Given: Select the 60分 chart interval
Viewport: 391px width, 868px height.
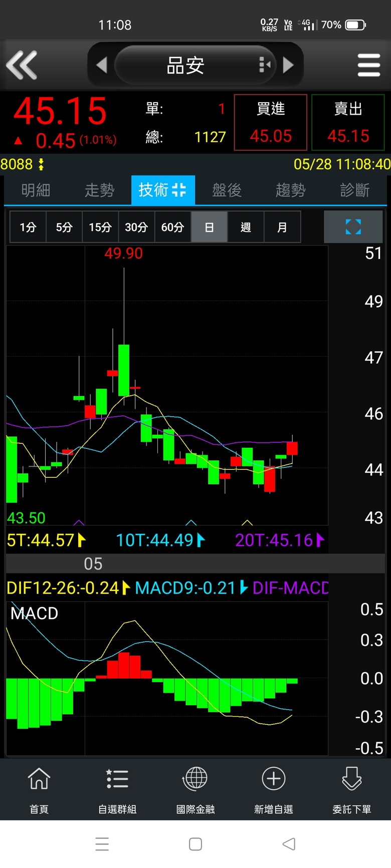Looking at the screenshot, I should pos(172,227).
